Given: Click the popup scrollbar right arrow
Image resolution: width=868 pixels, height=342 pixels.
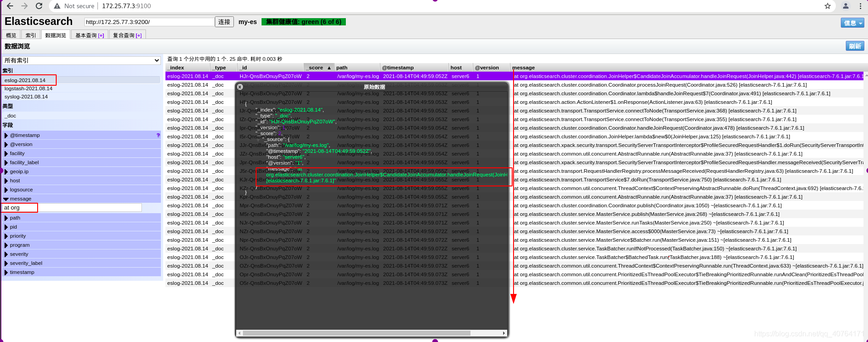Looking at the screenshot, I should tap(504, 333).
